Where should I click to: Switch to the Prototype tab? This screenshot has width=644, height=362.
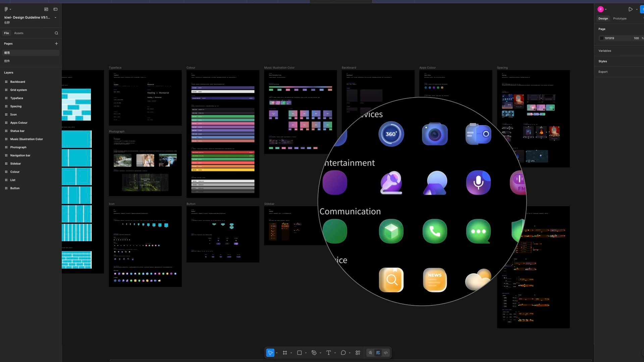(x=620, y=18)
